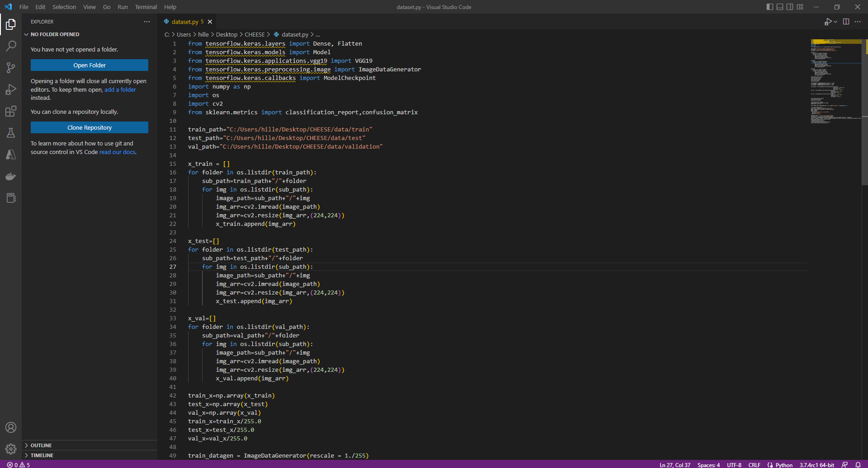Open the Terminal menu

(146, 7)
